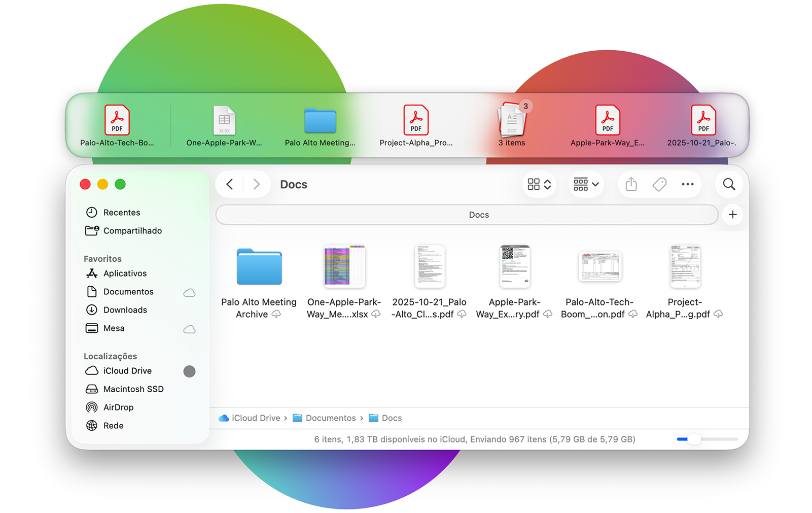Toggle download of Project-Alpha_P...g.pdf via cloud icon
The width and height of the screenshot is (812, 513).
click(718, 314)
